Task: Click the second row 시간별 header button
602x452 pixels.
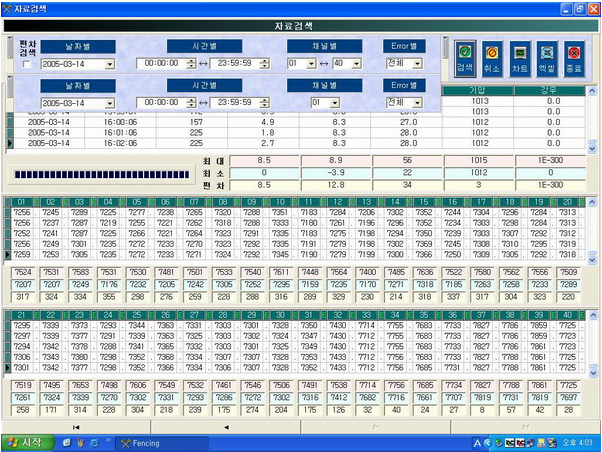Action: 204,86
